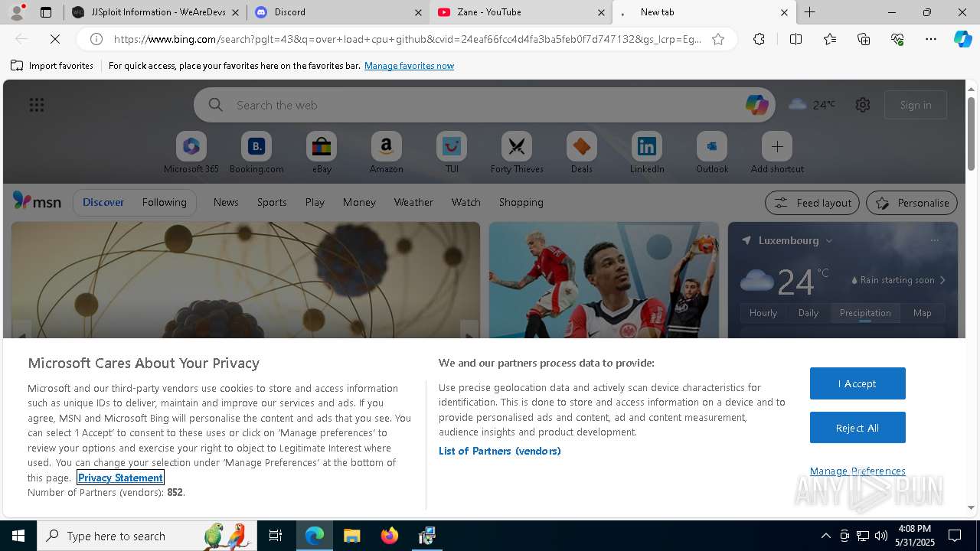The height and width of the screenshot is (551, 980).
Task: Click the Personalise button
Action: (x=912, y=203)
